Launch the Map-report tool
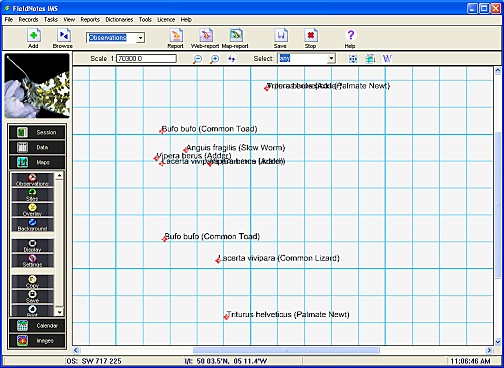The height and width of the screenshot is (368, 504). [x=236, y=35]
